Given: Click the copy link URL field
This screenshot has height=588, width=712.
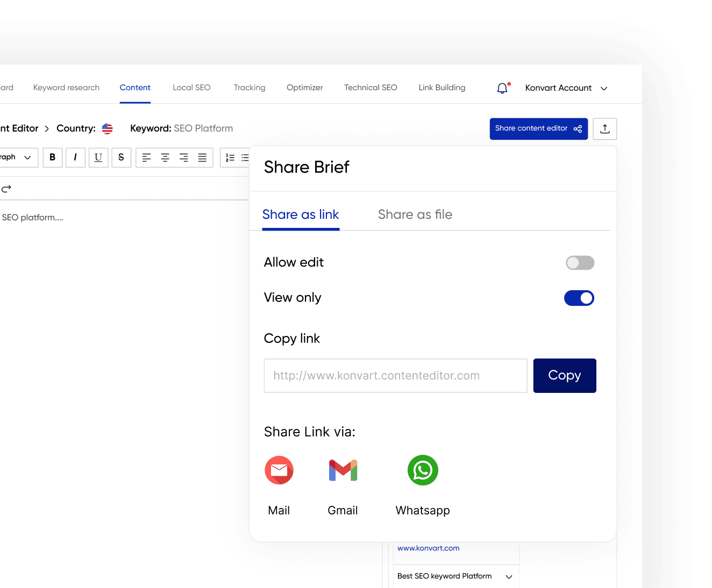Looking at the screenshot, I should (395, 376).
